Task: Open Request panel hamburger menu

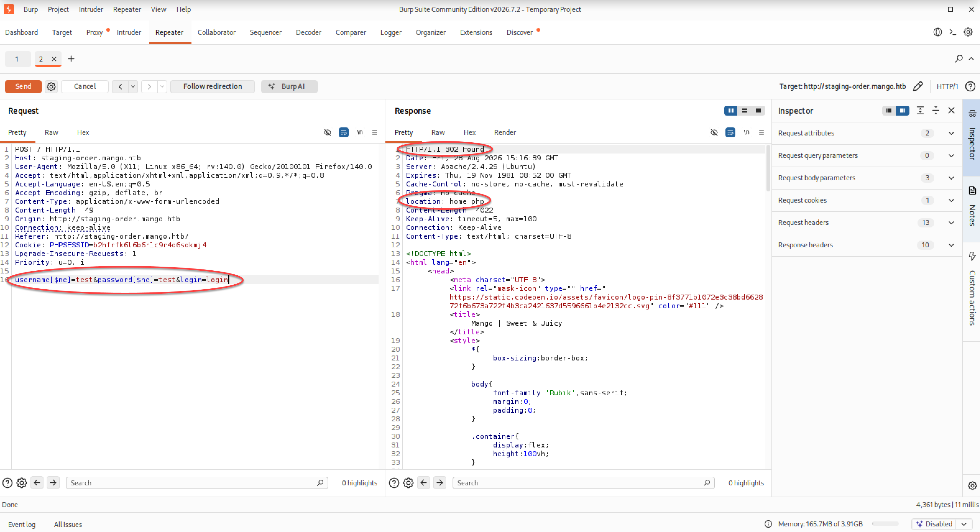Action: click(x=375, y=132)
